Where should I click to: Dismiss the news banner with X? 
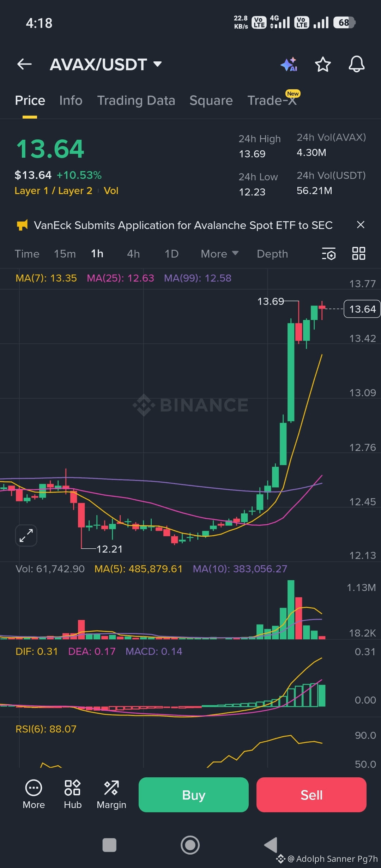coord(361,225)
